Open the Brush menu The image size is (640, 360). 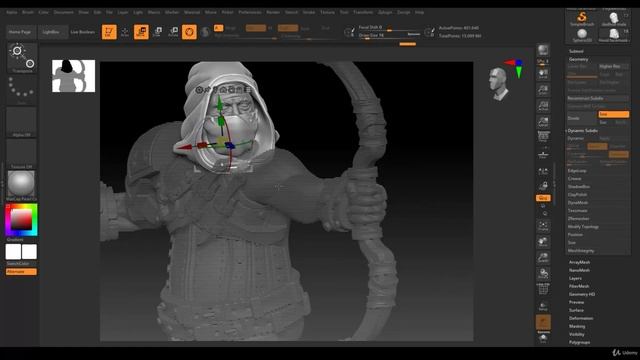pos(28,12)
